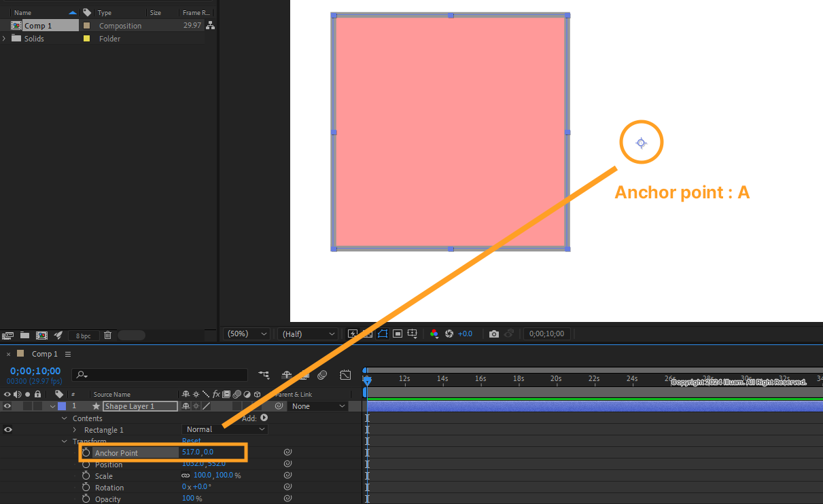This screenshot has width=823, height=504.
Task: Toggle mask and shape path visibility
Action: tap(383, 334)
